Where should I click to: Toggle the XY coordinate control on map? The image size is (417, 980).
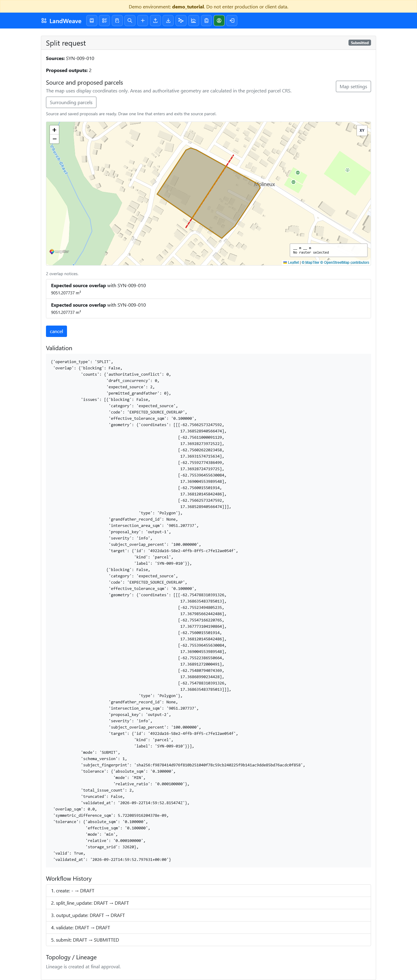pos(362,131)
